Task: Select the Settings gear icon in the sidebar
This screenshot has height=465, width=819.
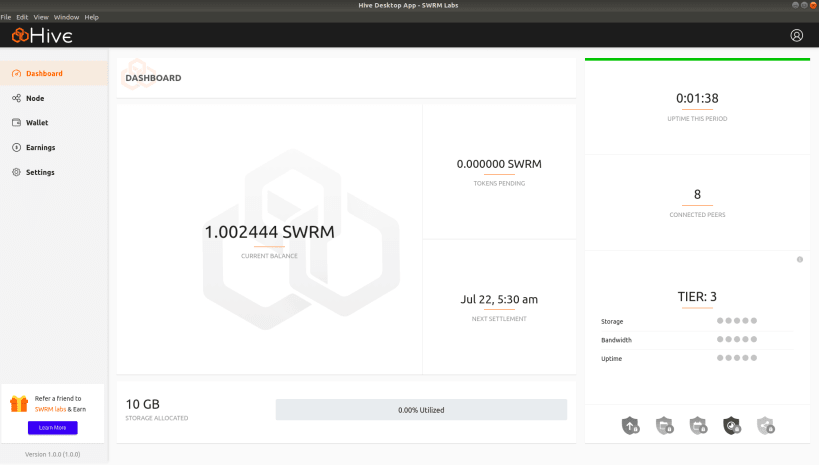Action: [x=16, y=172]
